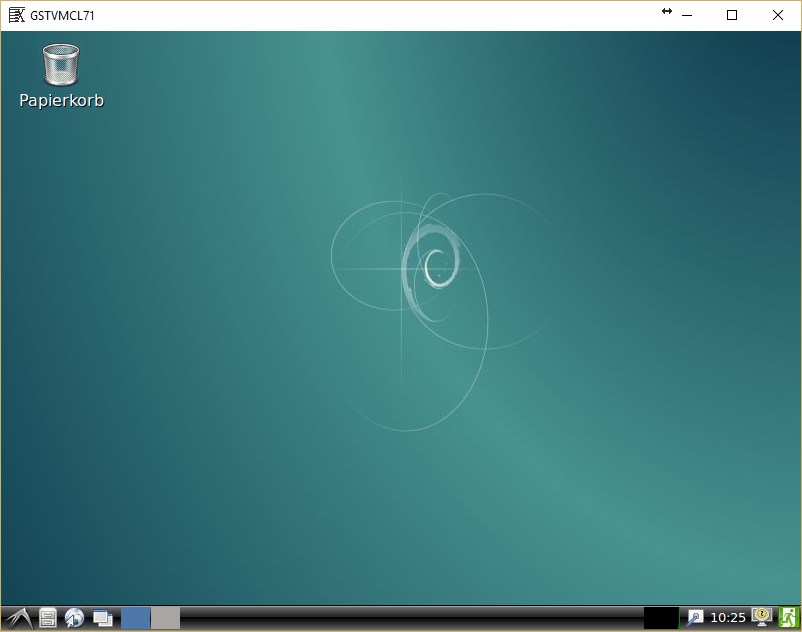Click the GSTVMCL71 window title text
The image size is (802, 632).
pos(62,16)
